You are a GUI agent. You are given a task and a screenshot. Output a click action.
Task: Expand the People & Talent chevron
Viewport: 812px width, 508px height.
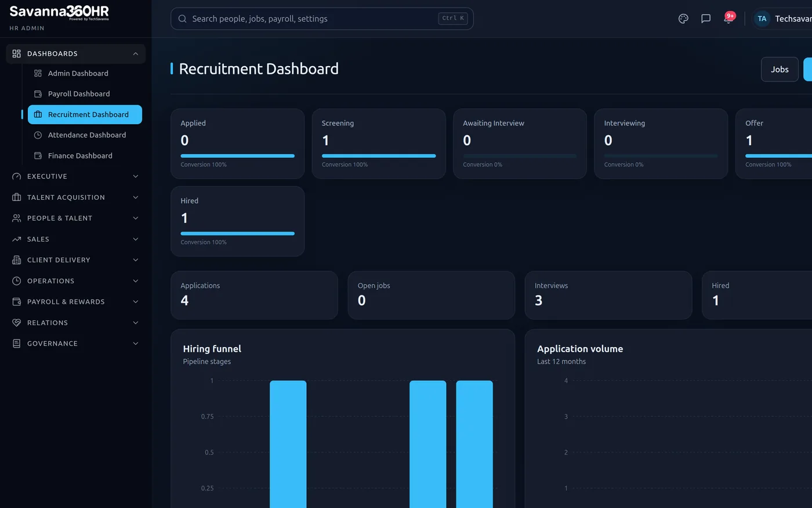(135, 218)
